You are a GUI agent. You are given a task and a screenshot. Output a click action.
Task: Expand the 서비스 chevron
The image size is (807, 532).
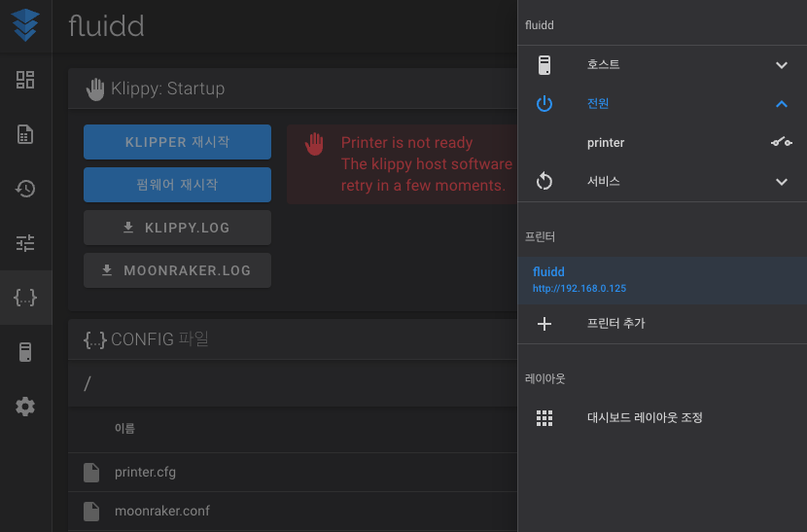pyautogui.click(x=782, y=181)
